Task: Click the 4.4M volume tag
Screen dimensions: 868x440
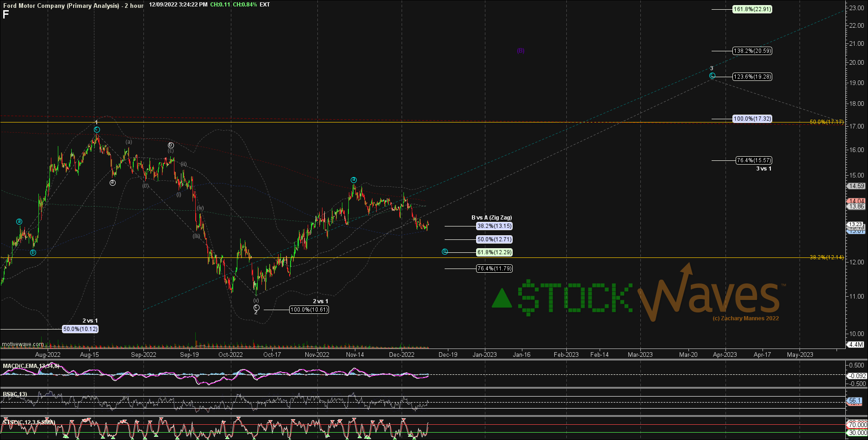Action: (x=856, y=344)
